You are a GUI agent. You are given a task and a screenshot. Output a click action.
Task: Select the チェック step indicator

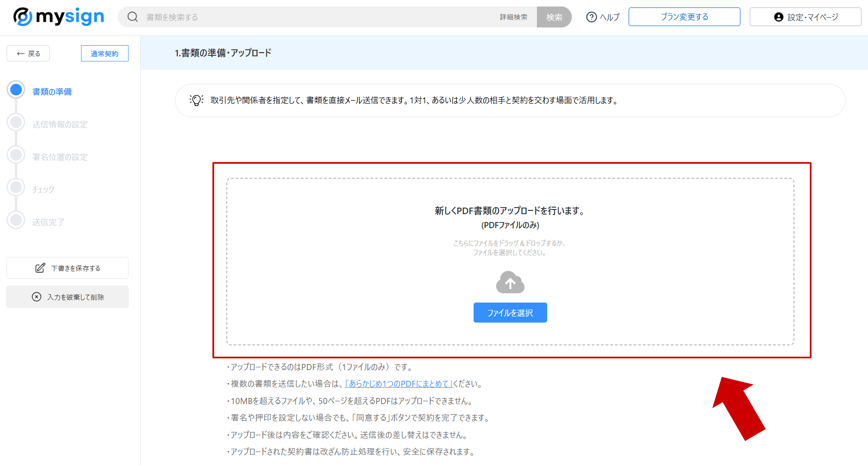pos(16,187)
